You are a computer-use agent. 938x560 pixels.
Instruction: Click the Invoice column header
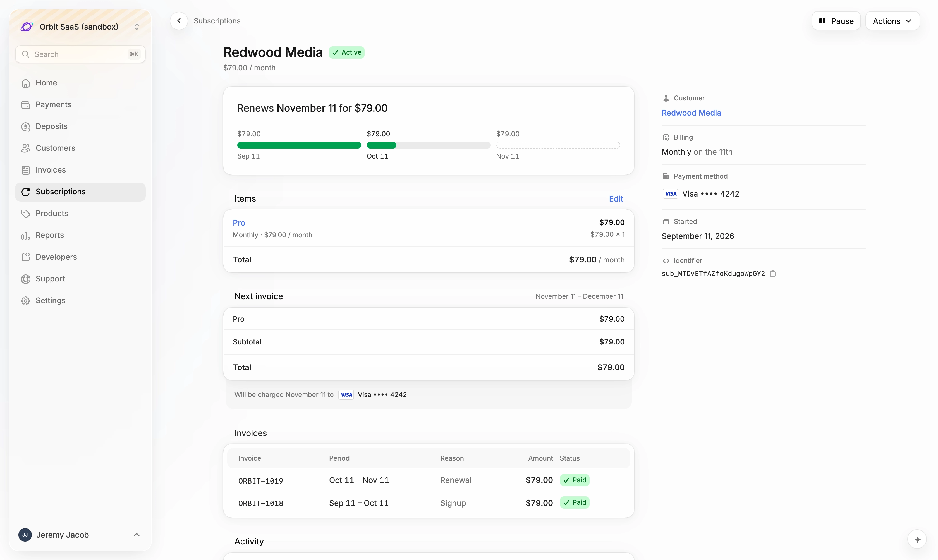coord(250,458)
